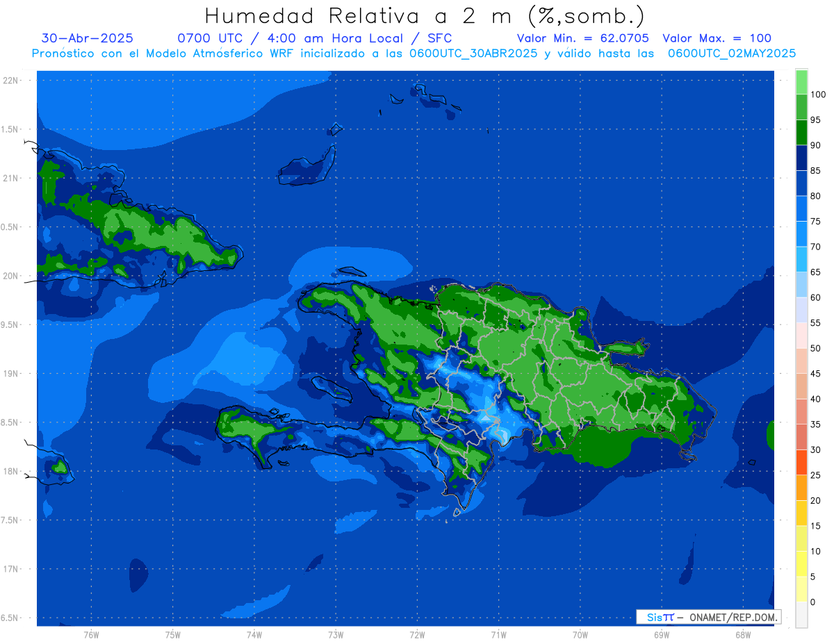Screen dimensions: 834x644
Task: Click the legend tick label "95"
Action: pos(815,120)
